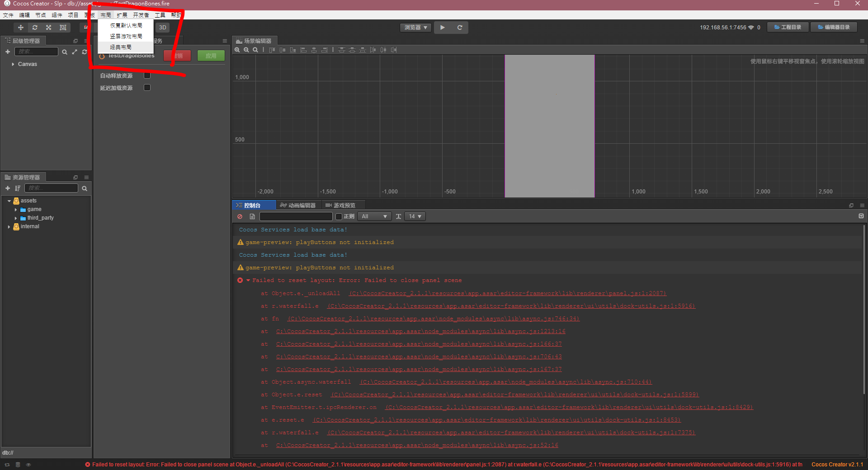Collapse the Failed to reset layout error
868x470 pixels.
(x=248, y=280)
